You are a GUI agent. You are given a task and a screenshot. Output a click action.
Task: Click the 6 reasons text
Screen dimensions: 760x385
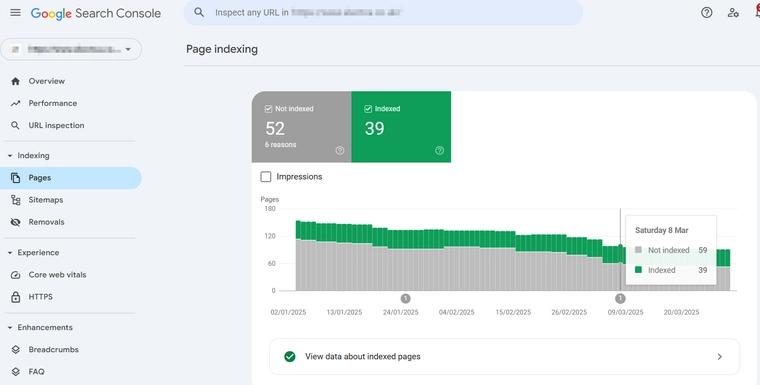pyautogui.click(x=280, y=145)
